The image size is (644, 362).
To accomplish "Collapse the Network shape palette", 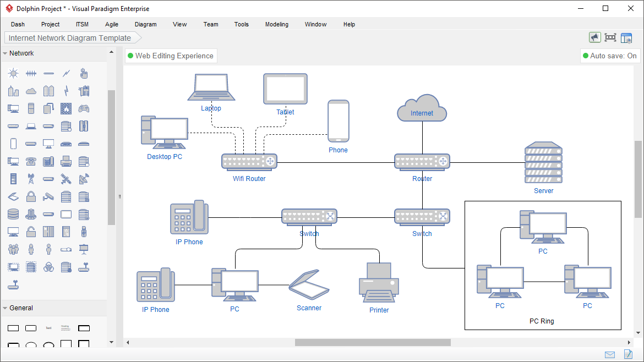I will (5, 53).
